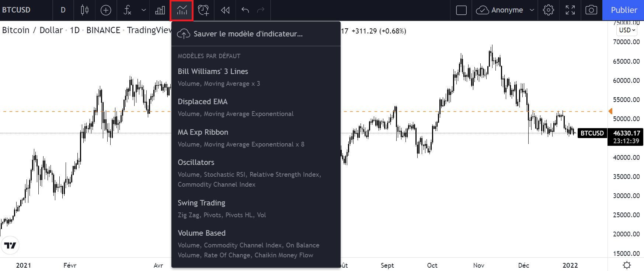Click the TradingView logo icon
The width and height of the screenshot is (644, 271).
(x=10, y=245)
